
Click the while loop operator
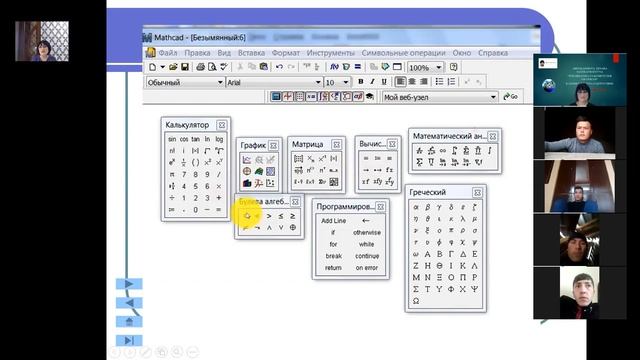click(x=366, y=244)
